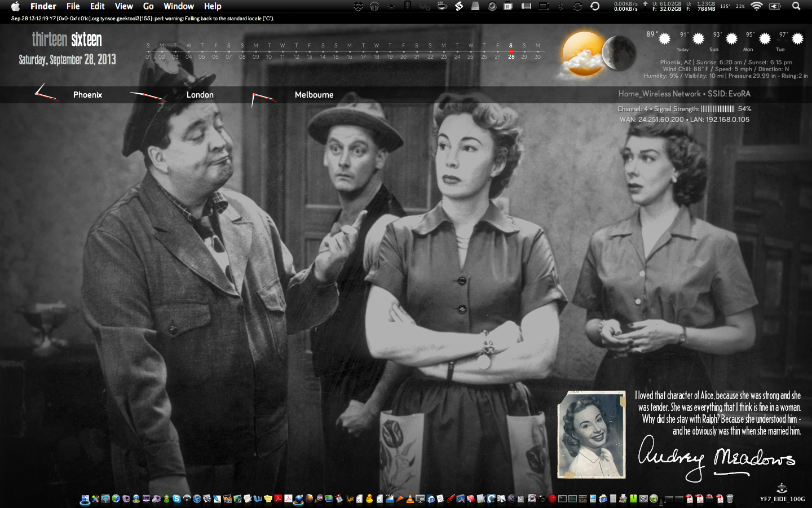Click 'Home_Wireless Network • SSID: EvoRA' text
The height and width of the screenshot is (508, 812).
pos(684,94)
